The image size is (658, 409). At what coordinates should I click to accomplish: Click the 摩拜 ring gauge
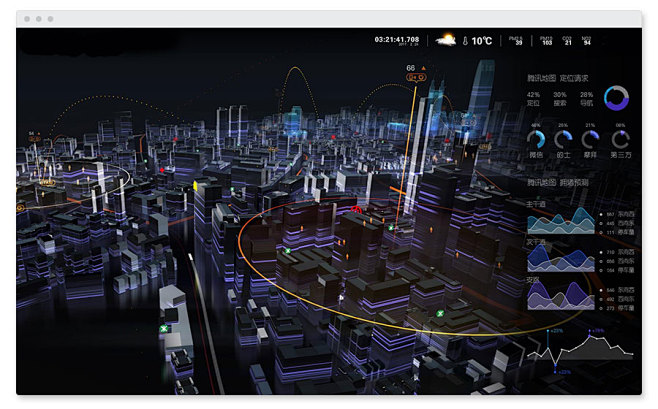(590, 139)
